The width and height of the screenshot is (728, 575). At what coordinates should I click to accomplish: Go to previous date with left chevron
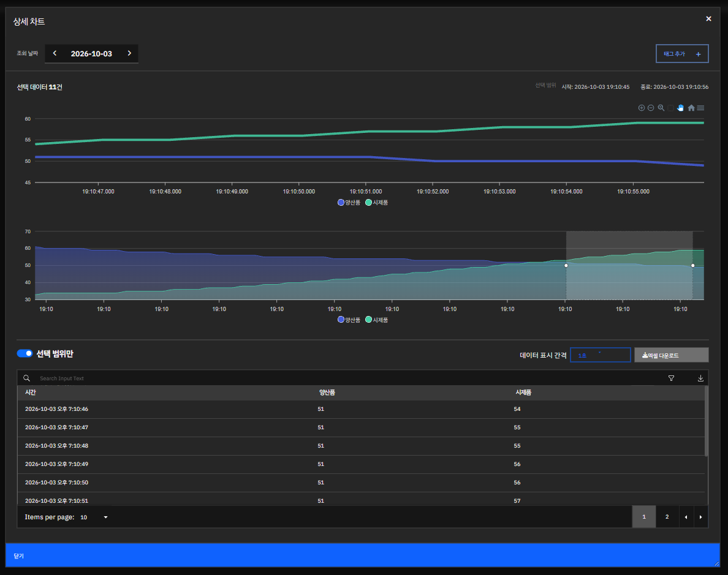coord(55,53)
